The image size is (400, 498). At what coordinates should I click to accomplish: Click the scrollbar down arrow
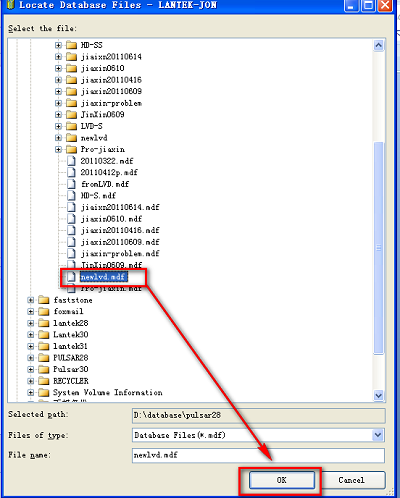[379, 395]
